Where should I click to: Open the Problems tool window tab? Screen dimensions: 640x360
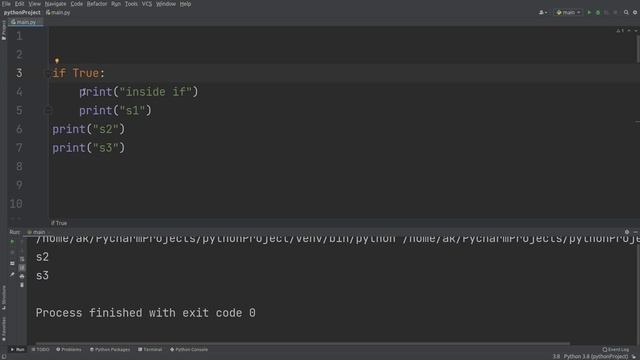(69, 350)
